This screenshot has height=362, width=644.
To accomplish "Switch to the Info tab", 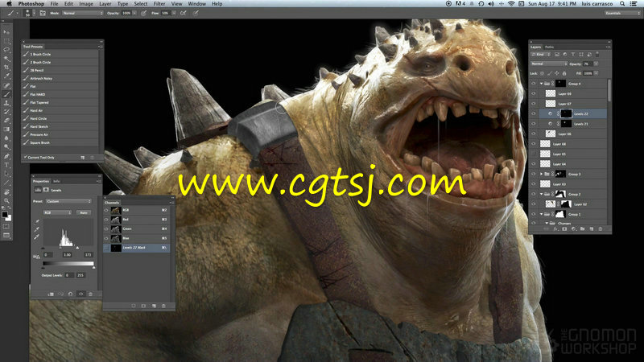I will click(x=56, y=181).
